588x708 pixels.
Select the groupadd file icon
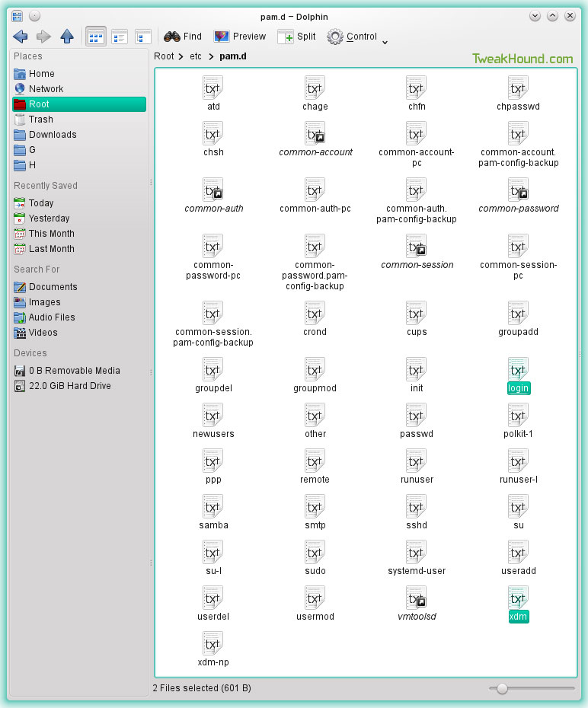click(518, 314)
